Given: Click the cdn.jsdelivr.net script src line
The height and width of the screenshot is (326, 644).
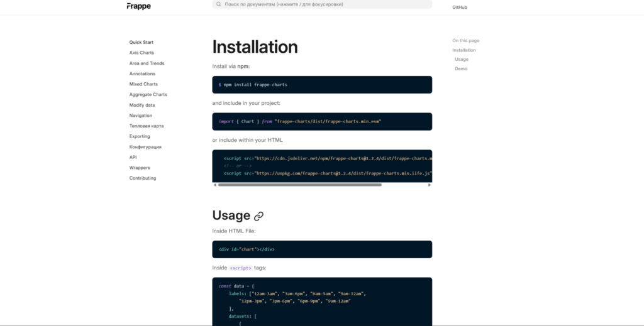Looking at the screenshot, I should click(328, 158).
